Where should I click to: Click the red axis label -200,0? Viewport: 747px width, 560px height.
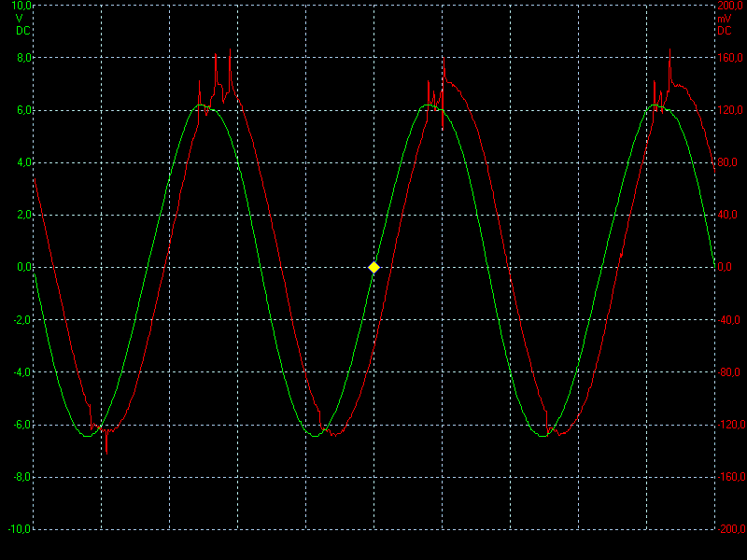coord(731,529)
